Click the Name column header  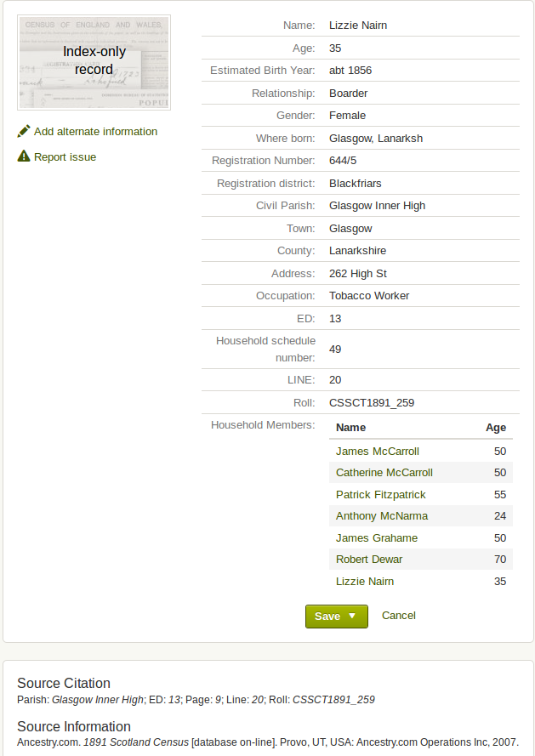coord(350,428)
